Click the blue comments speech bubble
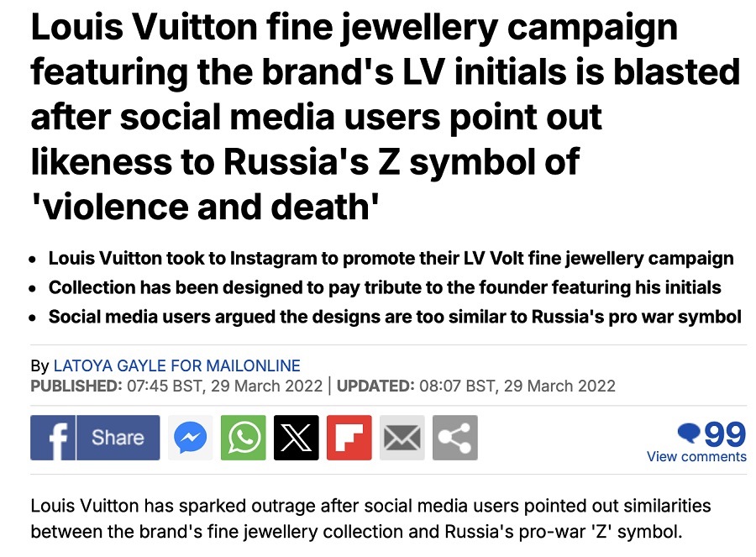The height and width of the screenshot is (557, 756). pyautogui.click(x=689, y=434)
